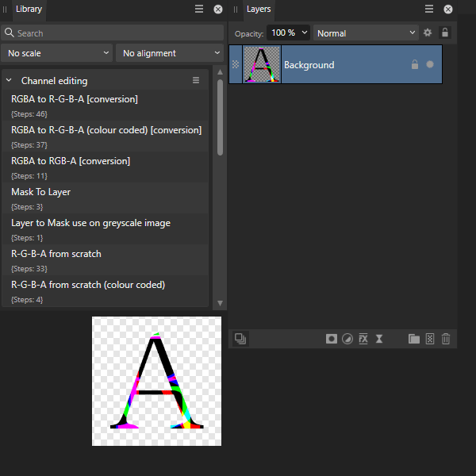Image resolution: width=476 pixels, height=476 pixels.
Task: Toggle Background layer visibility dot
Action: point(430,64)
